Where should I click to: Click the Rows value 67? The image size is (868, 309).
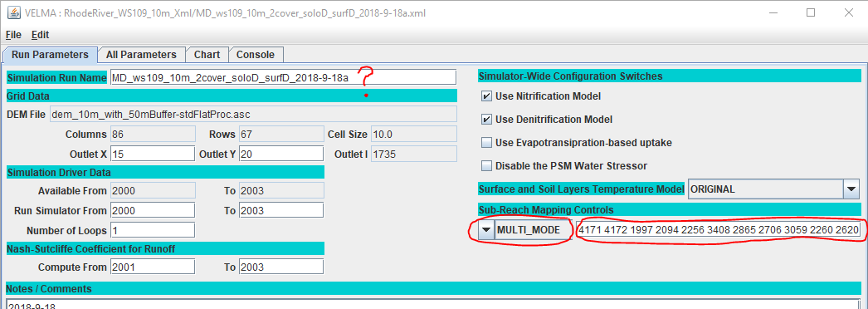(281, 134)
